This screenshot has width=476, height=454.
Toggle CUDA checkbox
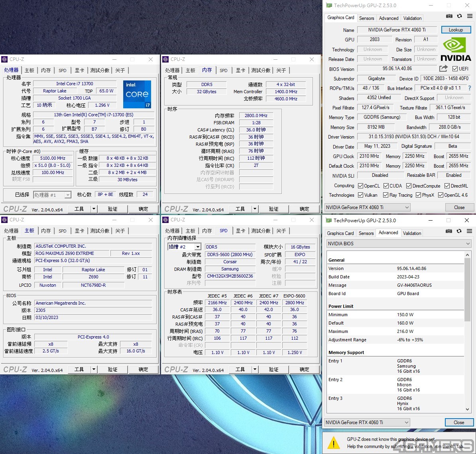[x=386, y=186]
